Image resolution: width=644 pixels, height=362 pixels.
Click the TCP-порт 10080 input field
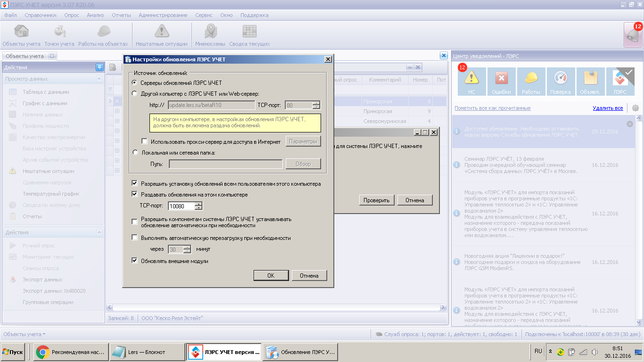(182, 206)
